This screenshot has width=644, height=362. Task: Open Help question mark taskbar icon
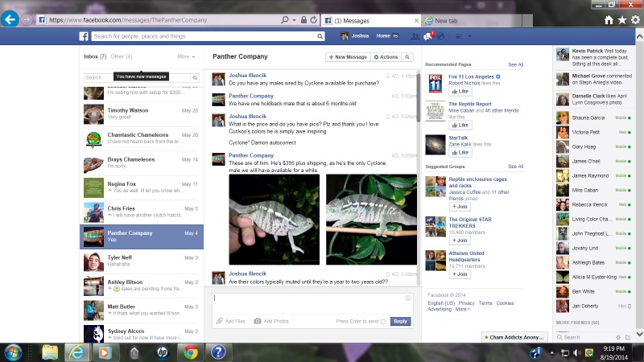218,352
